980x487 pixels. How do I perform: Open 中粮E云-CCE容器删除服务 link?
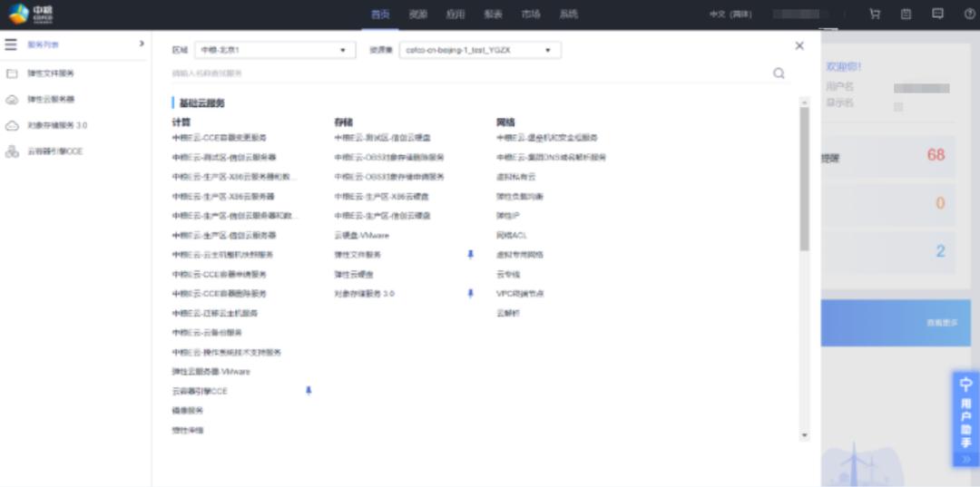click(220, 294)
